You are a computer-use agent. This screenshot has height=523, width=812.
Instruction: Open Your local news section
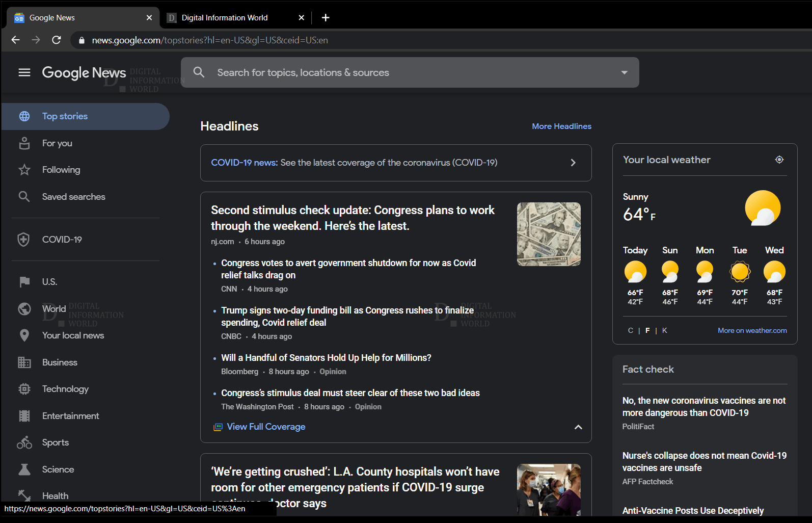pos(73,335)
